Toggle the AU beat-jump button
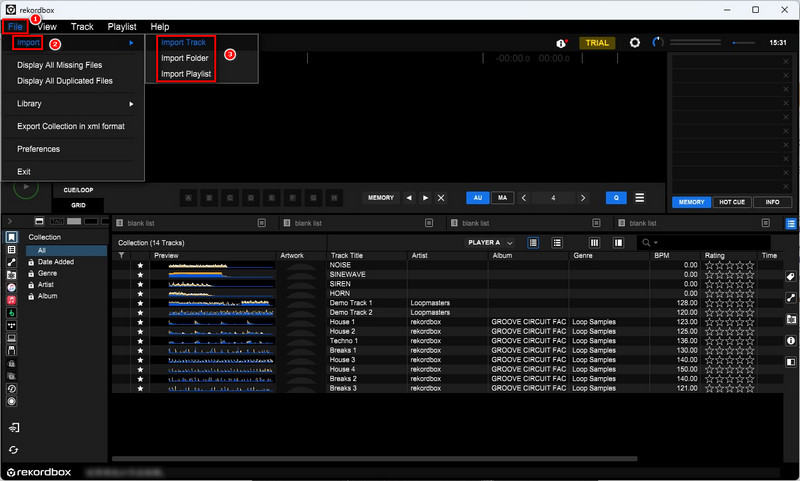800x481 pixels. pos(478,198)
